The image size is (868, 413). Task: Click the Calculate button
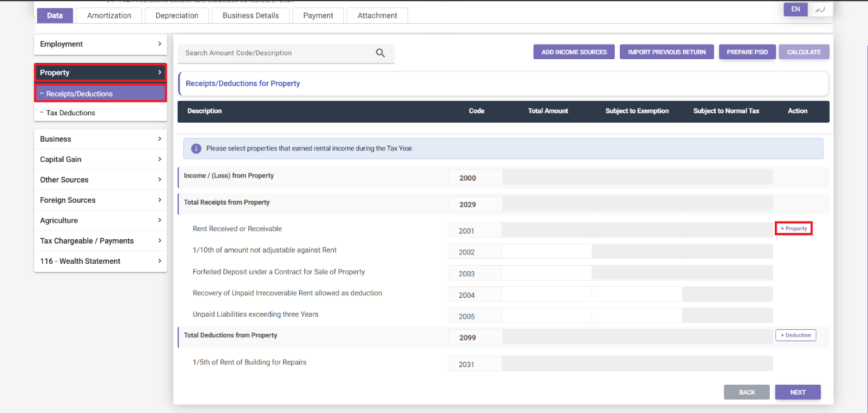tap(804, 52)
